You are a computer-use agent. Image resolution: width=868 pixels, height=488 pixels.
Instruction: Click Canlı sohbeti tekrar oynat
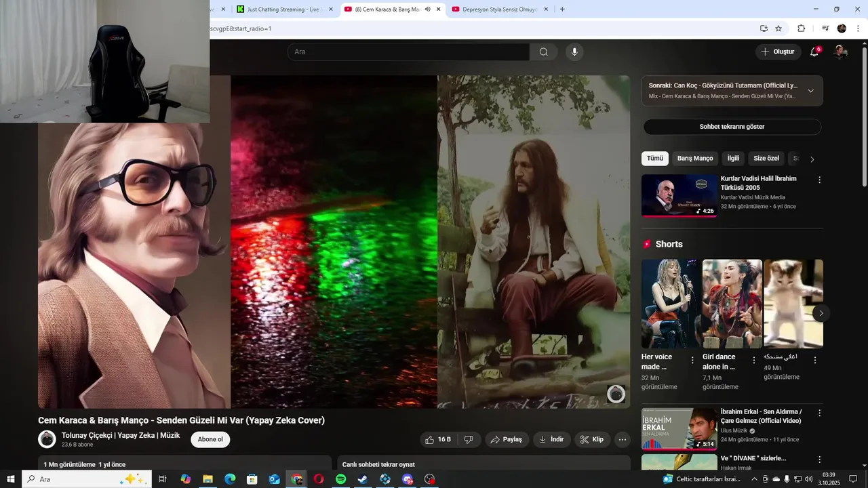pyautogui.click(x=378, y=465)
